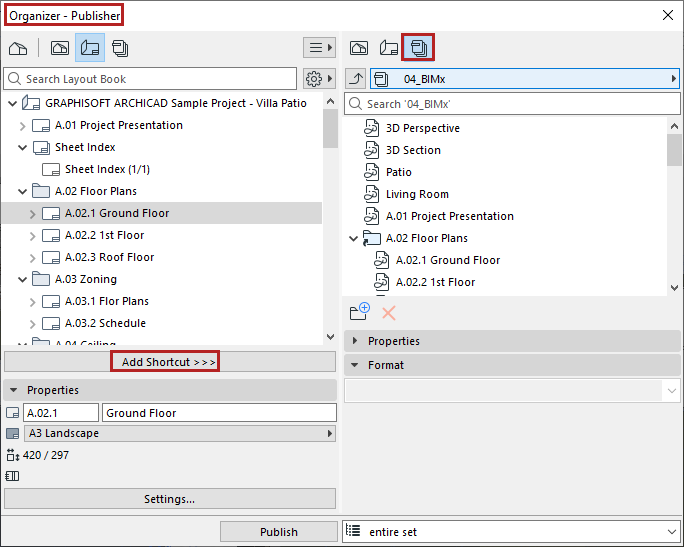
Task: Select 3D Section publisher item
Action: coord(413,150)
